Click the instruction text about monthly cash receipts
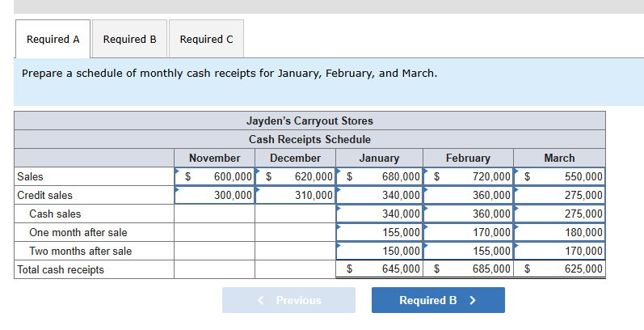The height and width of the screenshot is (330, 644). pyautogui.click(x=229, y=73)
